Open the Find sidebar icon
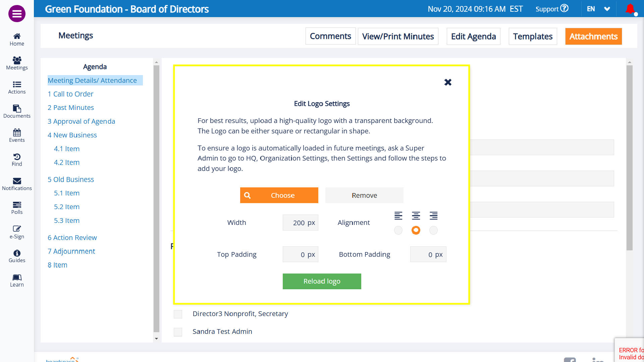Screen dimensions: 644x362 pos(17,160)
